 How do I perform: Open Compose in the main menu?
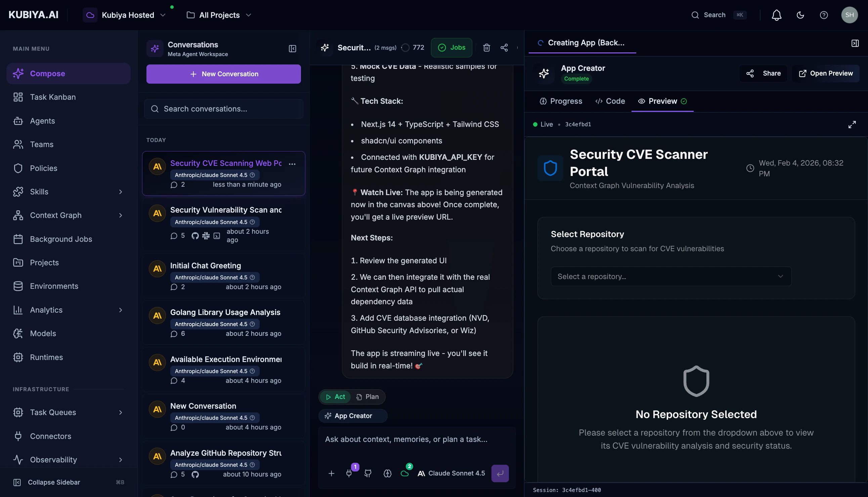click(68, 74)
